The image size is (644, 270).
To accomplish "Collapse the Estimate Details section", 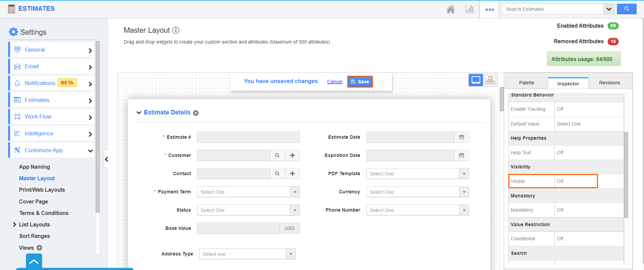I will point(139,113).
